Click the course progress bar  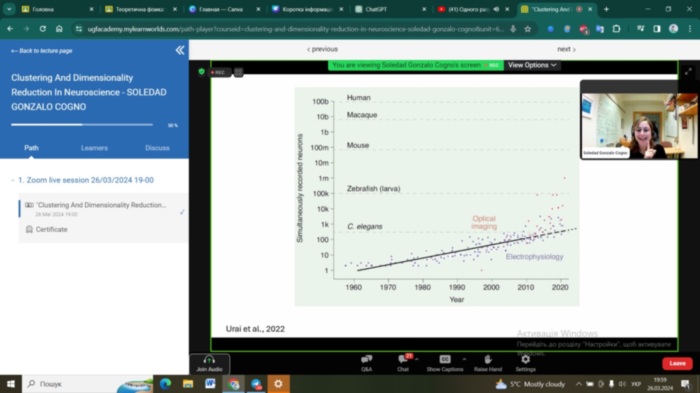(82, 125)
